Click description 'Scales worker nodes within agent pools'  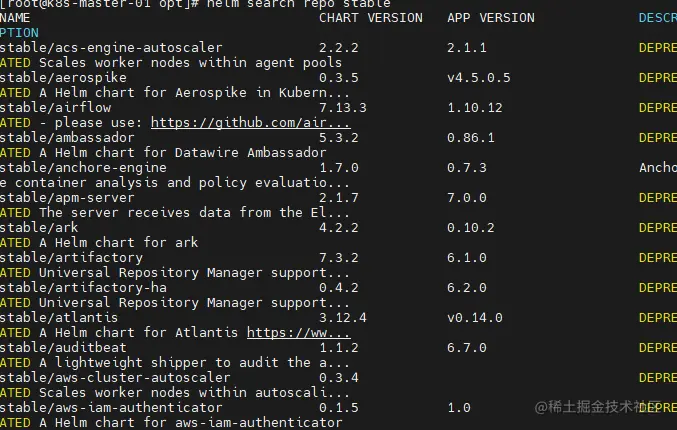[190, 63]
